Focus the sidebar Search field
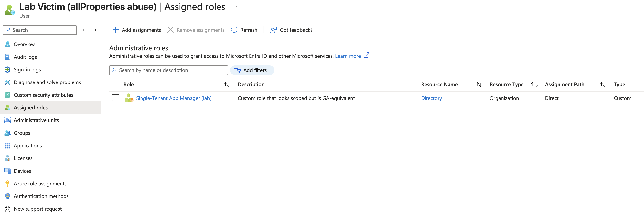 click(40, 30)
